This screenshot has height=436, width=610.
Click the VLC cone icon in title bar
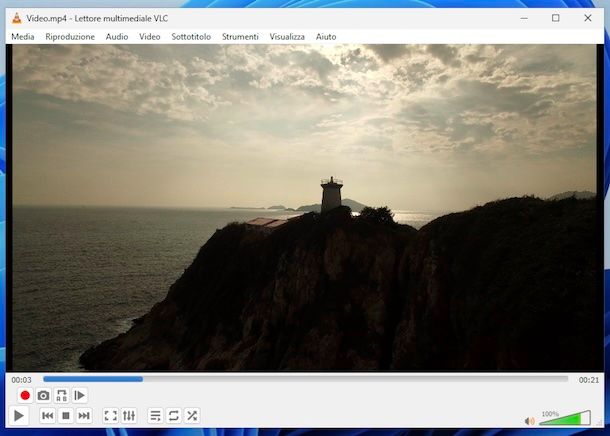[x=16, y=18]
